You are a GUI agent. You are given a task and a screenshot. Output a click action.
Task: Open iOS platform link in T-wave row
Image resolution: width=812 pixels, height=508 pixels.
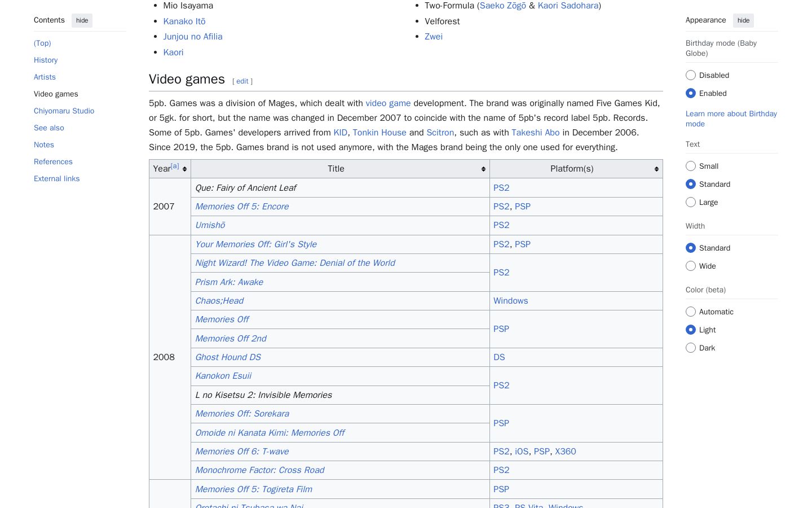tap(522, 452)
